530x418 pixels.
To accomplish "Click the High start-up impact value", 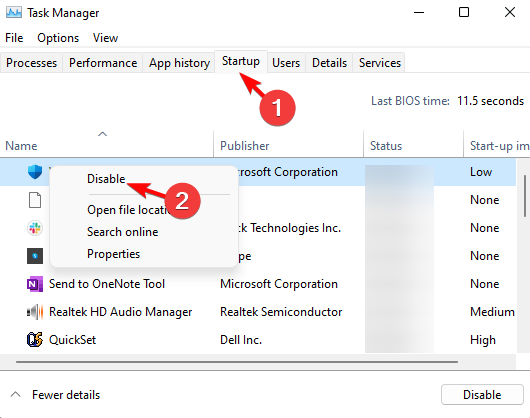I will (x=483, y=340).
